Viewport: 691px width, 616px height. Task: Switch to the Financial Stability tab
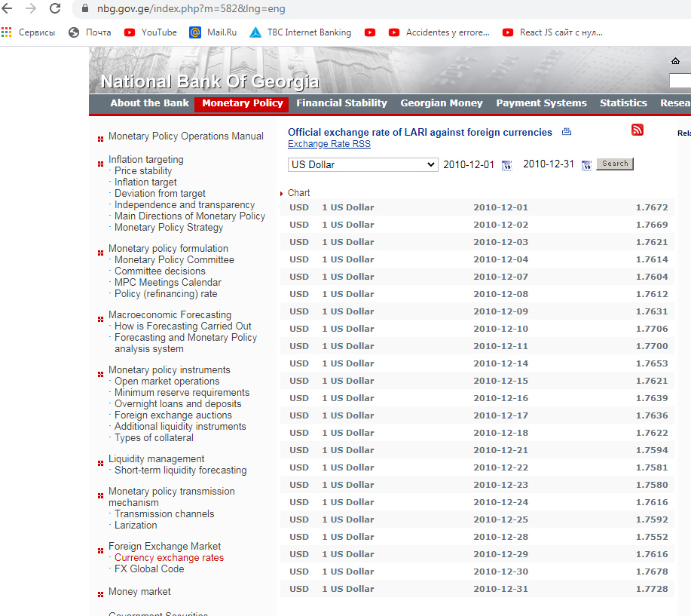(341, 103)
